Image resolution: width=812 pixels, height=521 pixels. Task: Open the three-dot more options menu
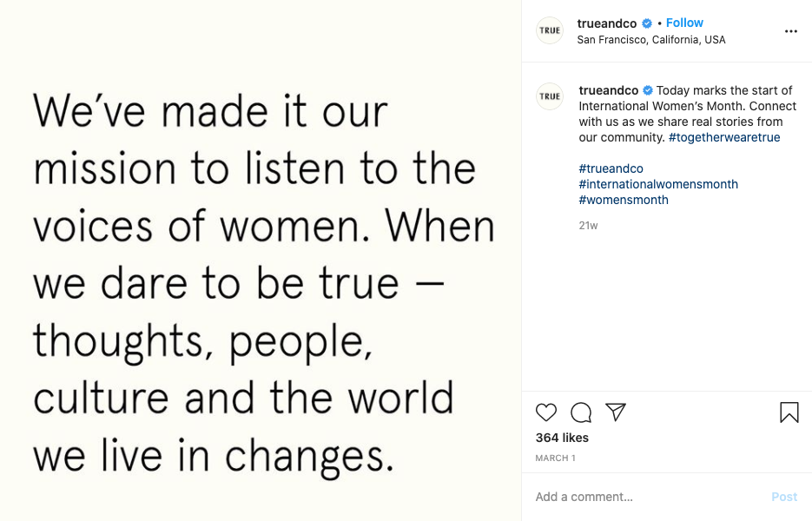[790, 31]
